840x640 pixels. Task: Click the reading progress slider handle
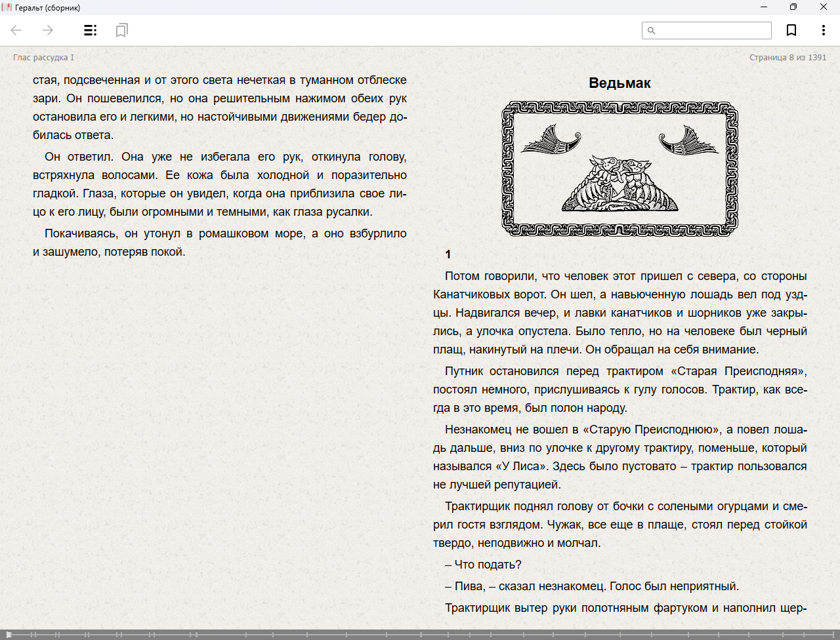click(9, 634)
